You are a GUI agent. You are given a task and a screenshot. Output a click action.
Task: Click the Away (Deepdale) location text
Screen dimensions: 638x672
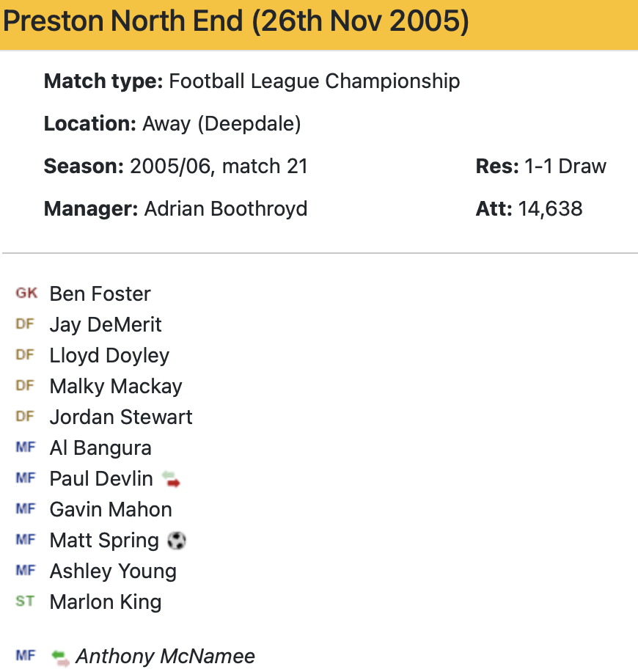(x=221, y=123)
